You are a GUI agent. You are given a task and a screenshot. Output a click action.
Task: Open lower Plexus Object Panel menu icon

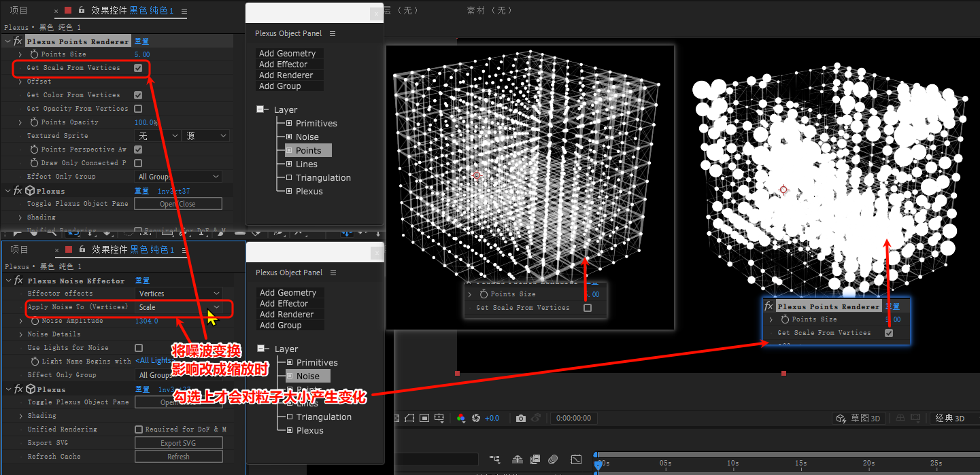tap(333, 272)
